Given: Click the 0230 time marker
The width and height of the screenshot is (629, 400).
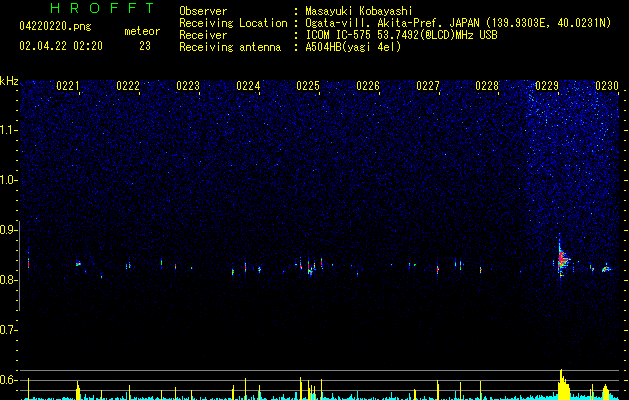Looking at the screenshot, I should (x=607, y=86).
